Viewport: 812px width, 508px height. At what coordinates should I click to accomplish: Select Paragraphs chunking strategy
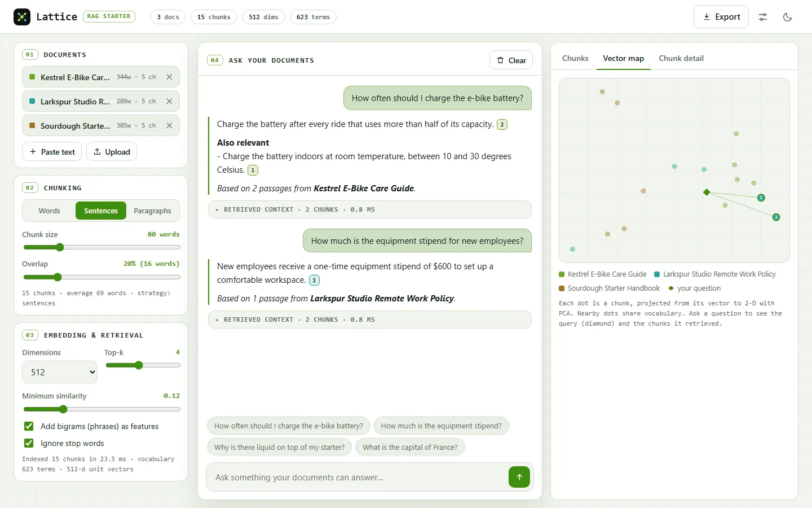[x=152, y=211]
